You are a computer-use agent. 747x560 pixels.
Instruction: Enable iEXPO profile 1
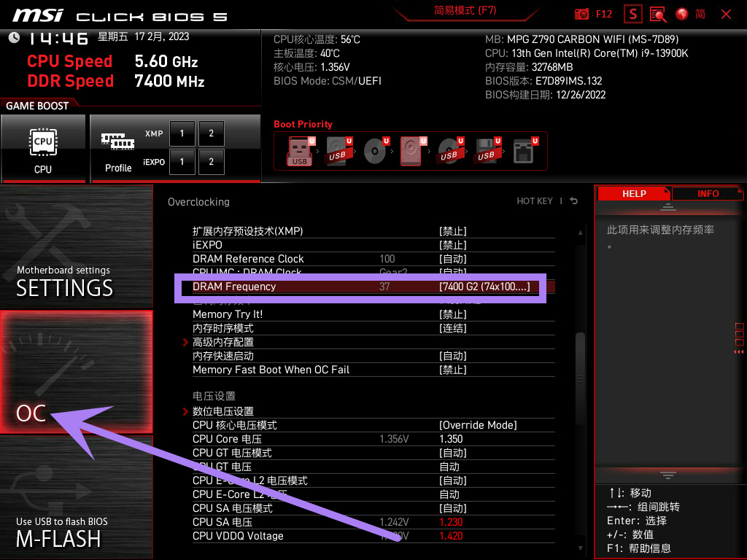(x=182, y=162)
